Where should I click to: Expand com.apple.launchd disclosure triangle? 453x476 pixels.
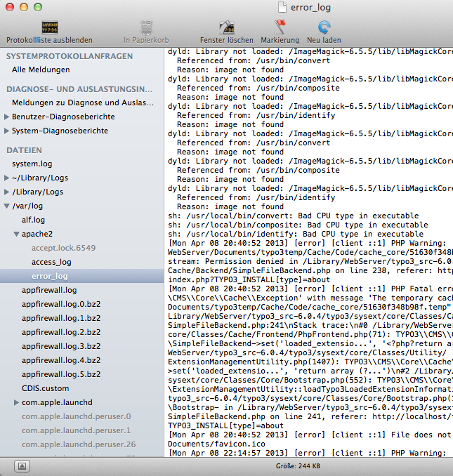coord(16,402)
